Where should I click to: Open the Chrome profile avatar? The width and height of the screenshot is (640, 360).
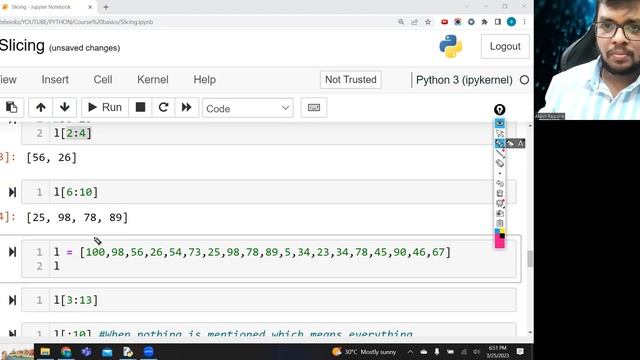point(511,22)
